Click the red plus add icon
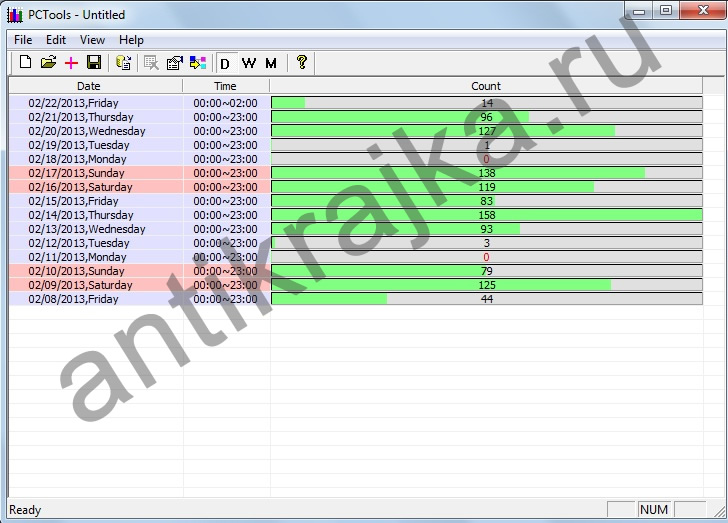The image size is (728, 523). click(x=71, y=63)
